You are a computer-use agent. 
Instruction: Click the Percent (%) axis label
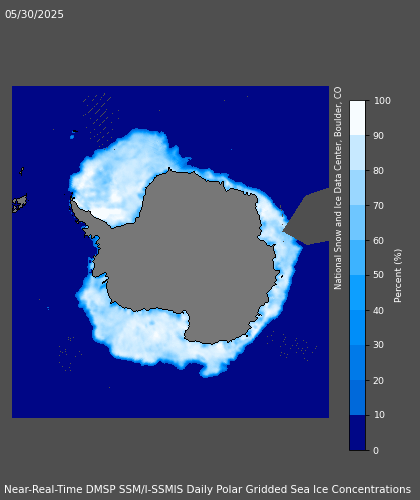pos(398,276)
